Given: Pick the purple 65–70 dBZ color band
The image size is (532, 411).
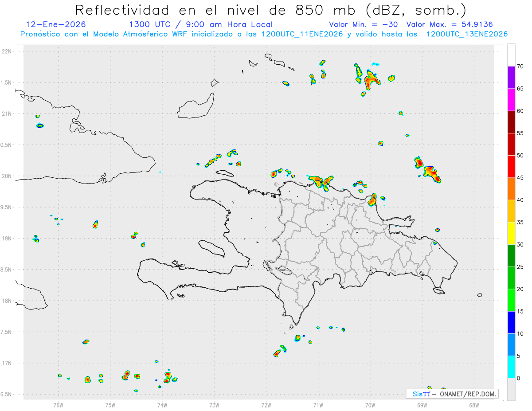Looking at the screenshot, I should click(x=511, y=77).
